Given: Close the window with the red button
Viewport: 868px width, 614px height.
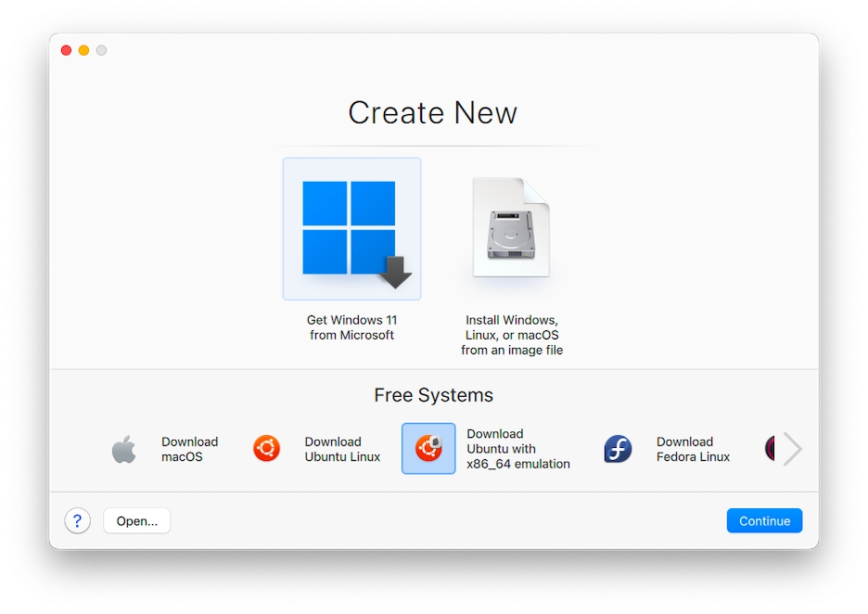Looking at the screenshot, I should click(x=67, y=50).
